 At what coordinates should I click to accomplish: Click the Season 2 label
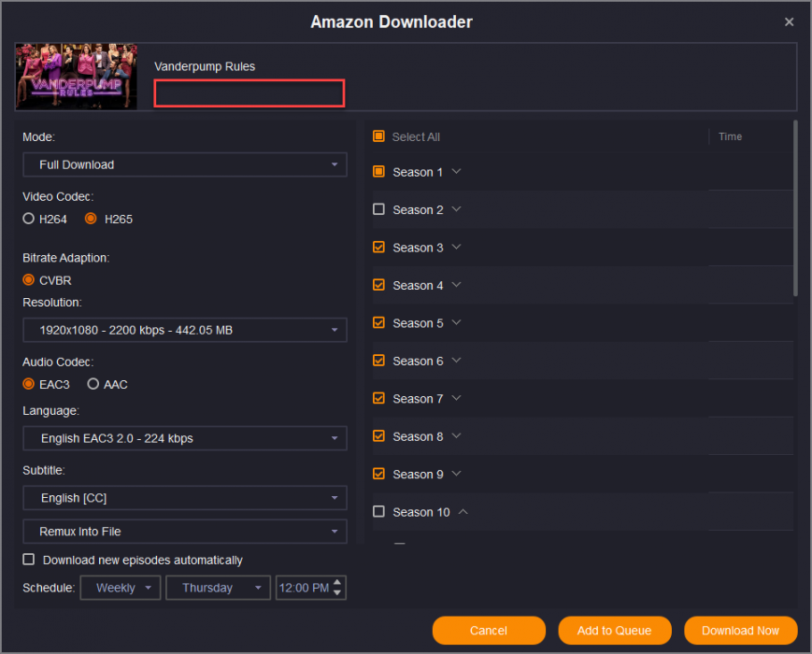(x=418, y=209)
